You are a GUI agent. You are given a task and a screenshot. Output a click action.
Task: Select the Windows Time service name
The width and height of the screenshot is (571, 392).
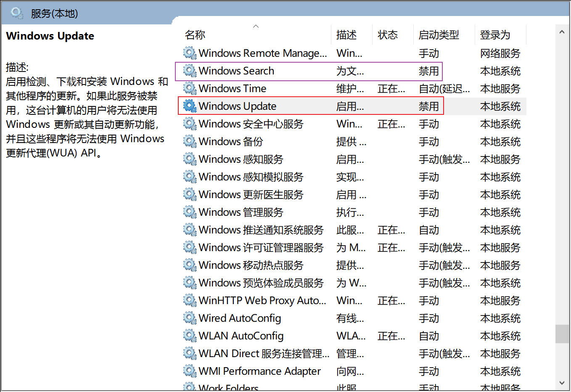233,88
